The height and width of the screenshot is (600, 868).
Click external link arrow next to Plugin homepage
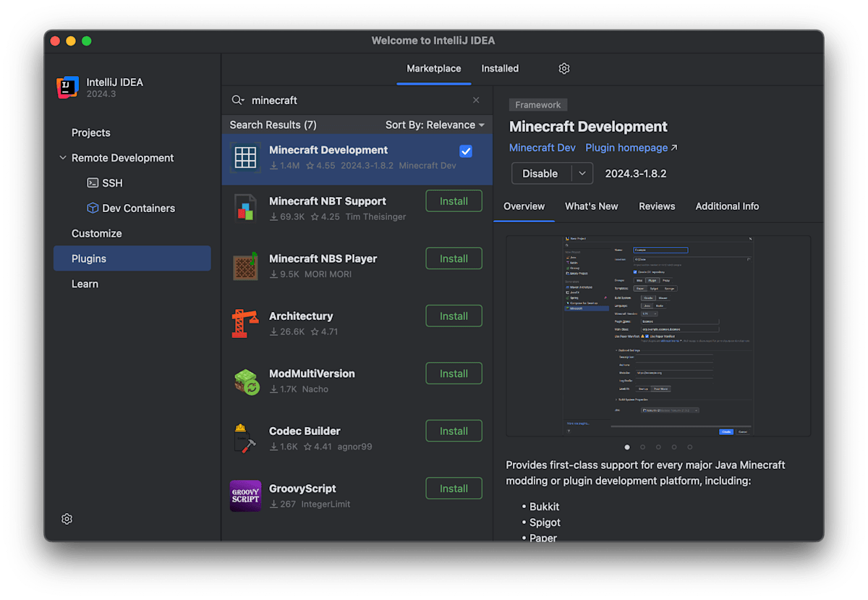coord(674,148)
